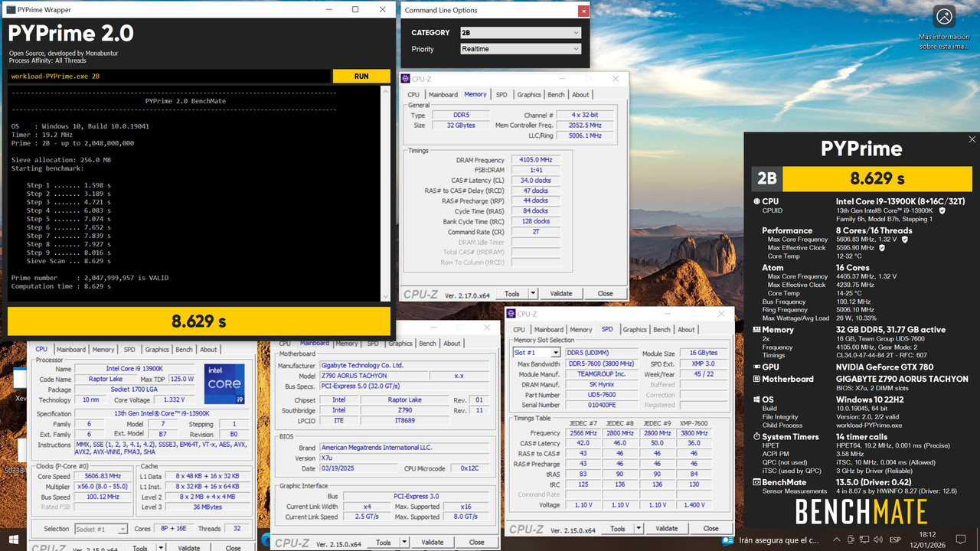Select Graphics tab in CPU-Z SPD window
980x551 pixels.
[635, 330]
